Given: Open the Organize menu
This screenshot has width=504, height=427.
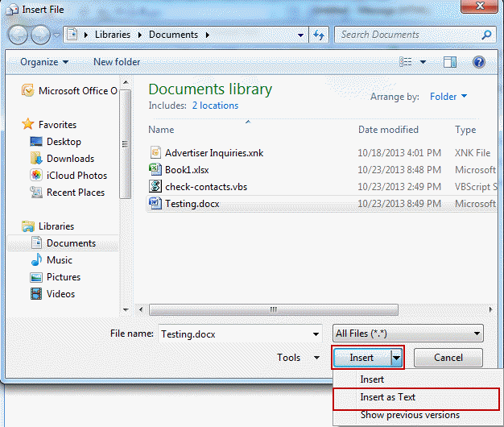Looking at the screenshot, I should 44,62.
